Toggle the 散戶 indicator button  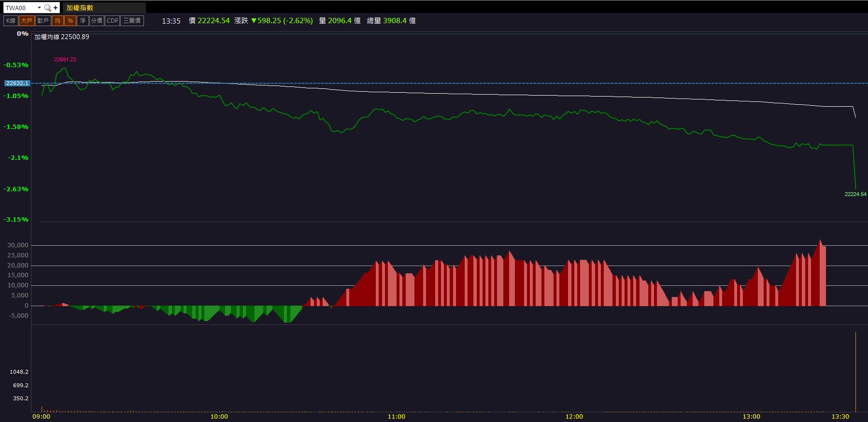43,21
